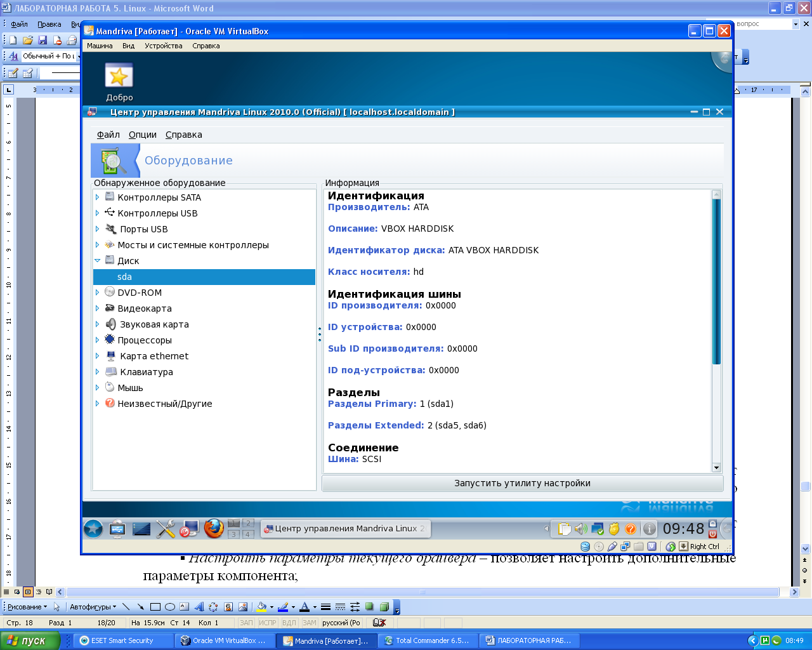Click the Line Style icon in drawing toolbar
The width and height of the screenshot is (812, 650).
325,606
